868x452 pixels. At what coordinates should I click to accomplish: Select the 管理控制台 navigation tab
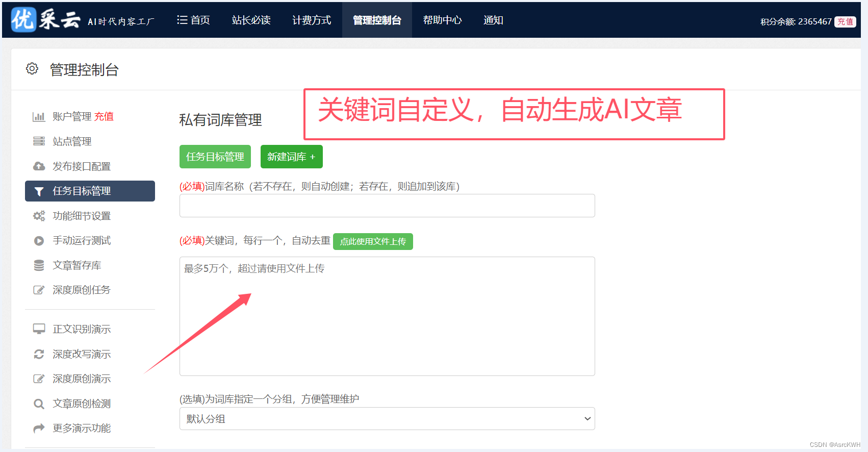[377, 20]
